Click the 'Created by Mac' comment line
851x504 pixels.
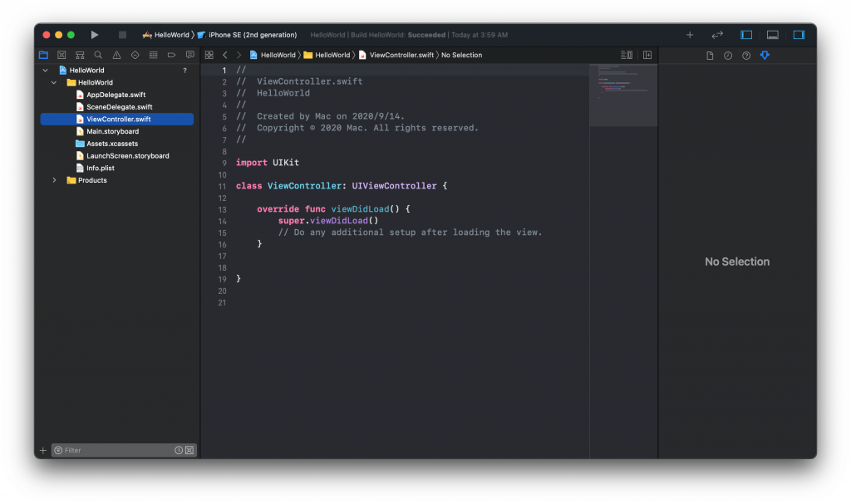[x=320, y=116]
